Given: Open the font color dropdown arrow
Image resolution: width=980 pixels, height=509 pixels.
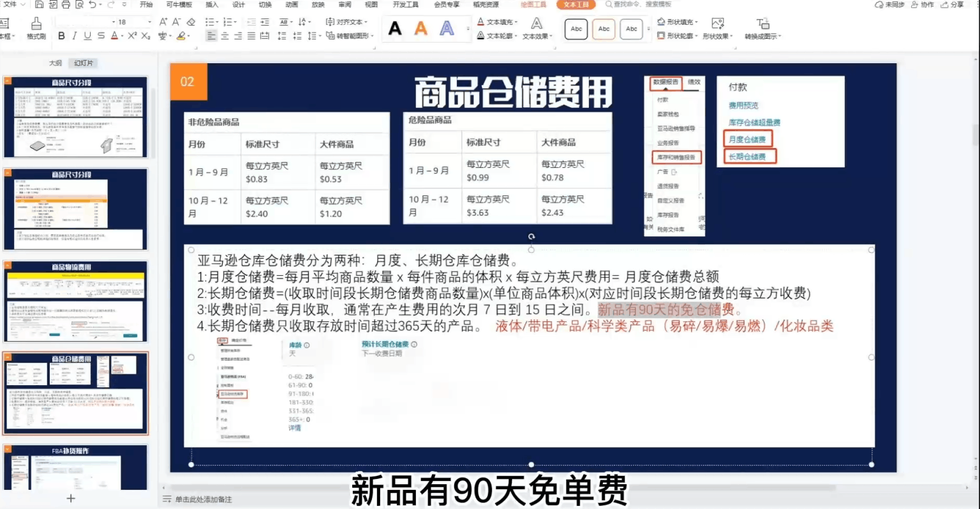Looking at the screenshot, I should (x=122, y=36).
